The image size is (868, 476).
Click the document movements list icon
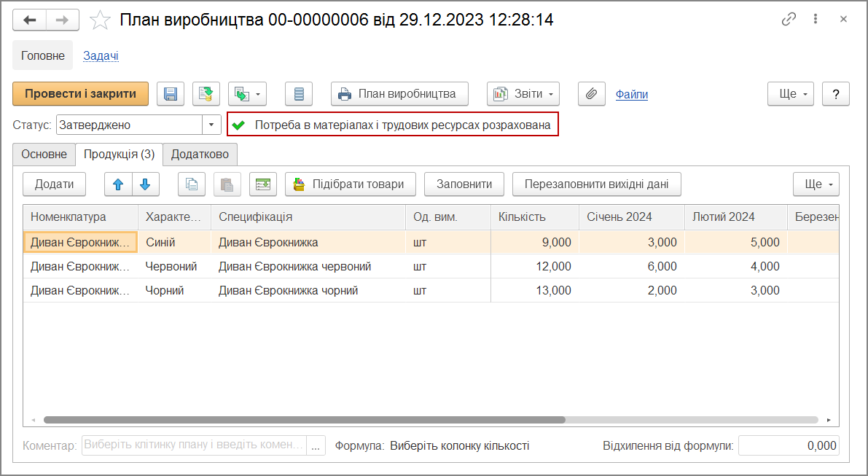(299, 94)
